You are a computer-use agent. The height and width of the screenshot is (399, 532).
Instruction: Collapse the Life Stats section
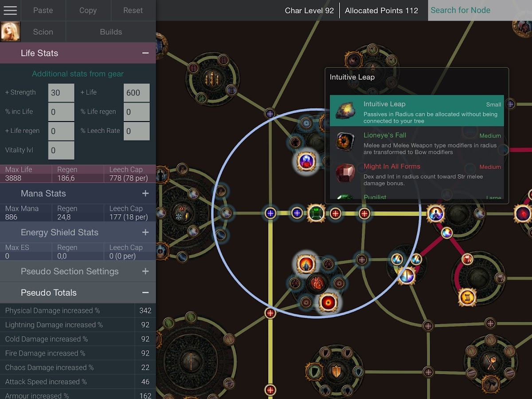145,53
